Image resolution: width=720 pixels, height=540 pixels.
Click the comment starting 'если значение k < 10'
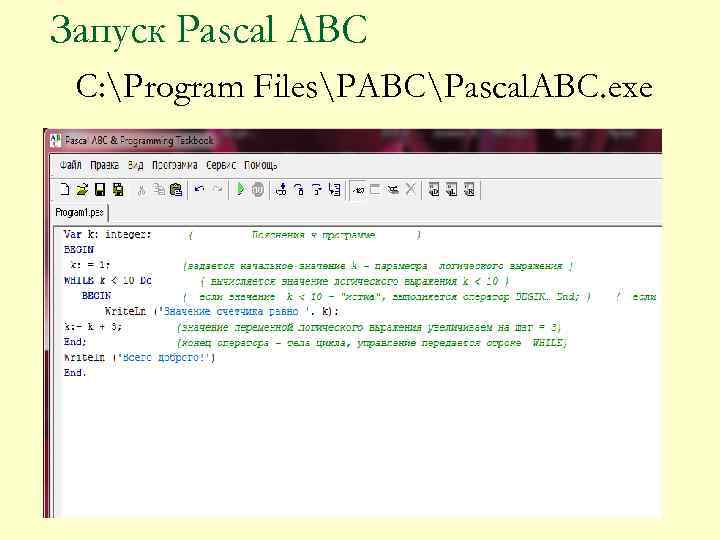[x=387, y=297]
